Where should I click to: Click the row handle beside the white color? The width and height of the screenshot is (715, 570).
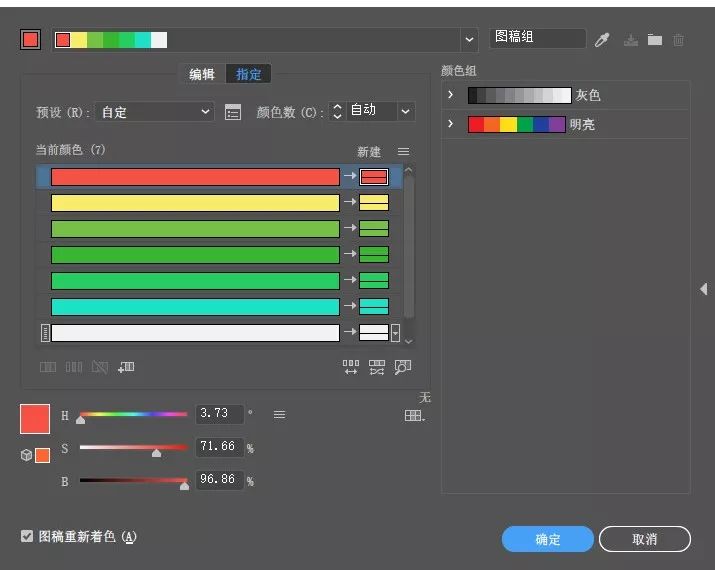(x=45, y=333)
